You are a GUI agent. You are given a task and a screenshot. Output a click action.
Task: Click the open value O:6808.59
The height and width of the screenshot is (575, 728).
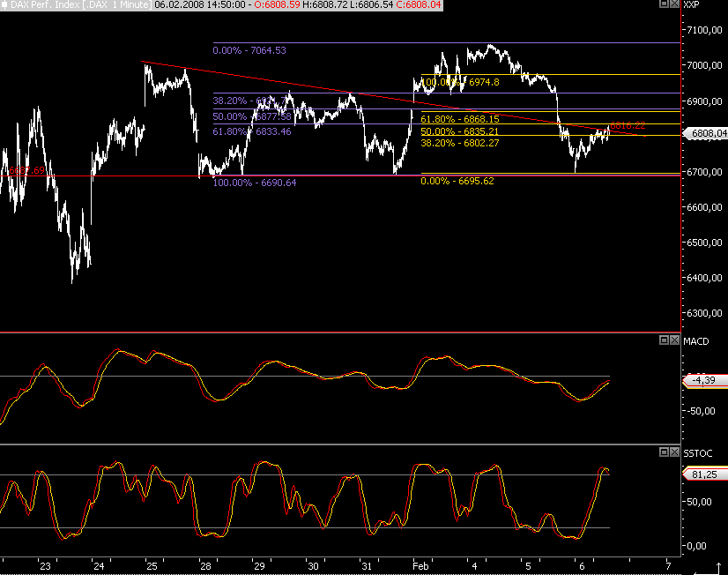[x=277, y=5]
